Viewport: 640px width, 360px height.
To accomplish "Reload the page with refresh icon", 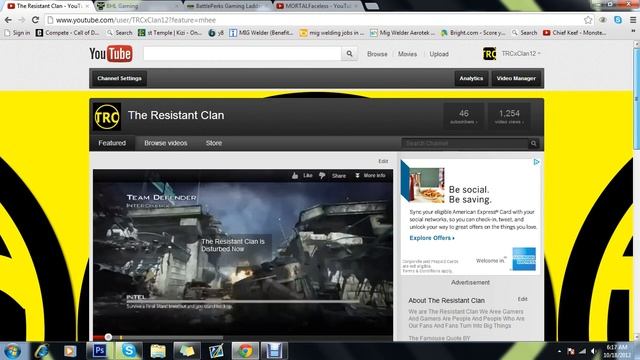I will pyautogui.click(x=36, y=20).
